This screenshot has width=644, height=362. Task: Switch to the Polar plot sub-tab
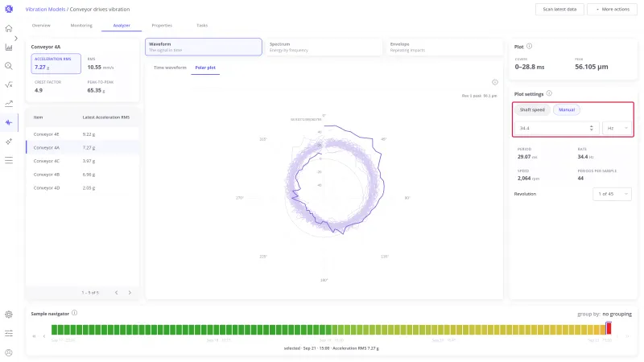click(x=205, y=68)
